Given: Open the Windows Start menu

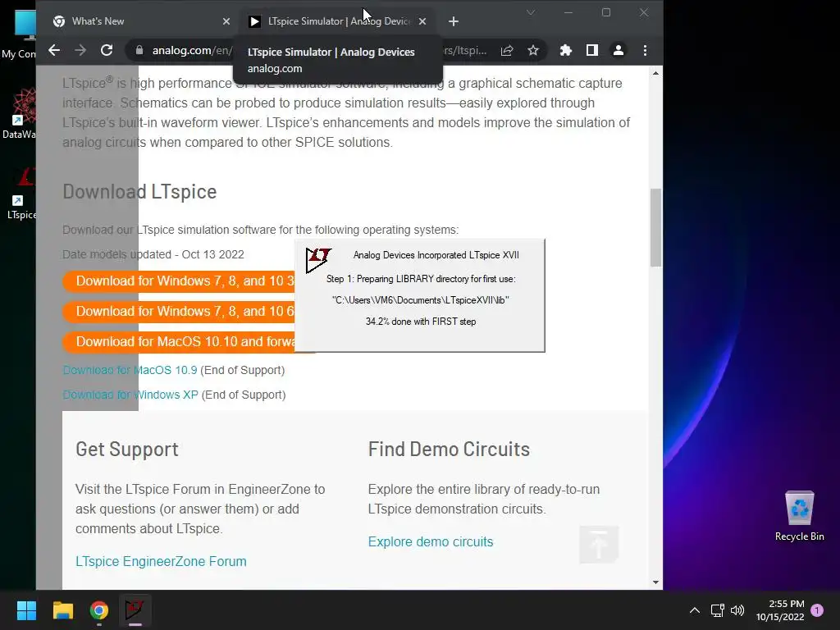Looking at the screenshot, I should pyautogui.click(x=26, y=610).
